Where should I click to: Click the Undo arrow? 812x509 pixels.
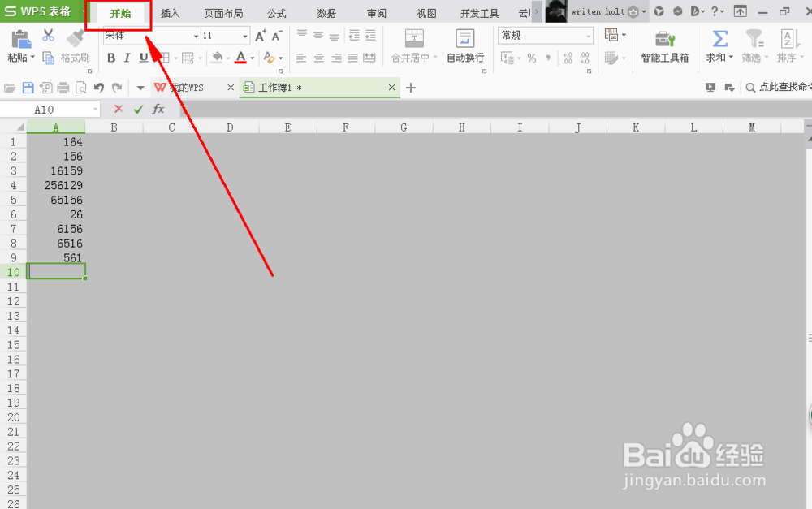pyautogui.click(x=99, y=88)
